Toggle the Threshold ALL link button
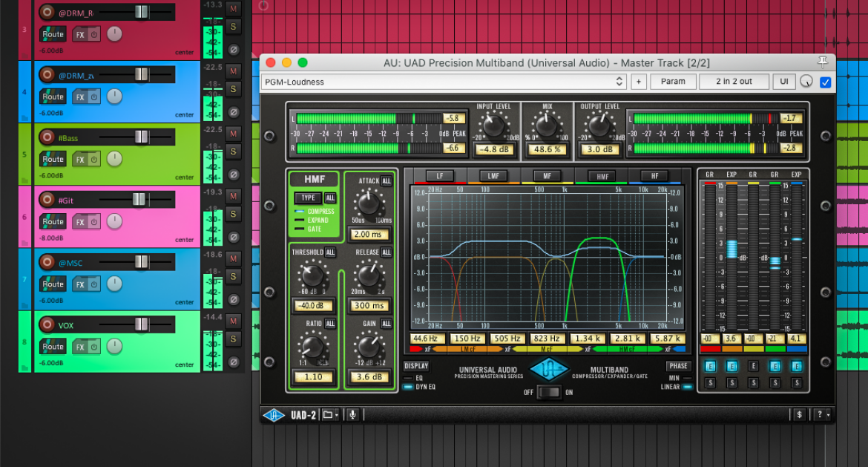Image resolution: width=868 pixels, height=467 pixels. (330, 252)
